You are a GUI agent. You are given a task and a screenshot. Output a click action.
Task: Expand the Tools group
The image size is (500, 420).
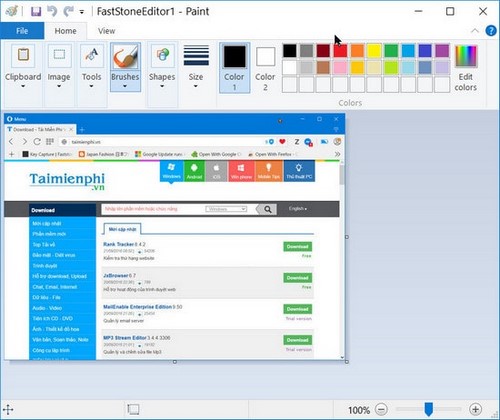(92, 68)
